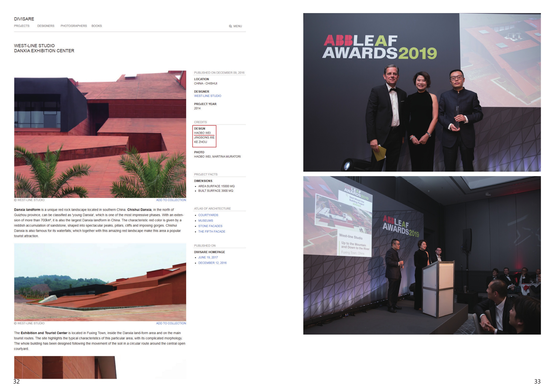Open THE FIFTH FACADE atlas category
Screen dimensions: 554x392
tap(212, 231)
